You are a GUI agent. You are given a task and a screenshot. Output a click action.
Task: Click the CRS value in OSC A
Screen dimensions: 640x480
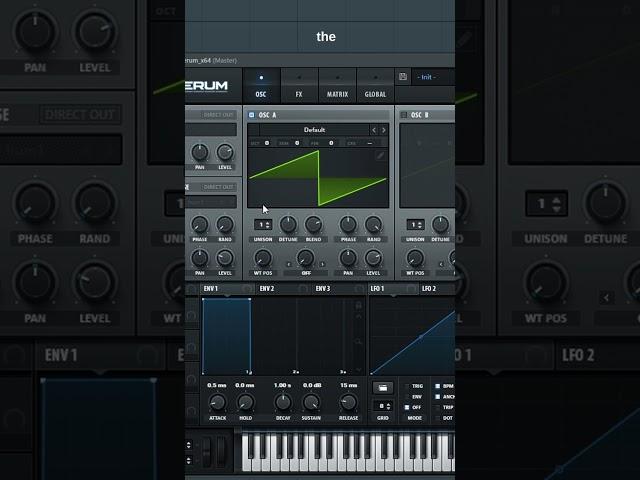click(370, 143)
